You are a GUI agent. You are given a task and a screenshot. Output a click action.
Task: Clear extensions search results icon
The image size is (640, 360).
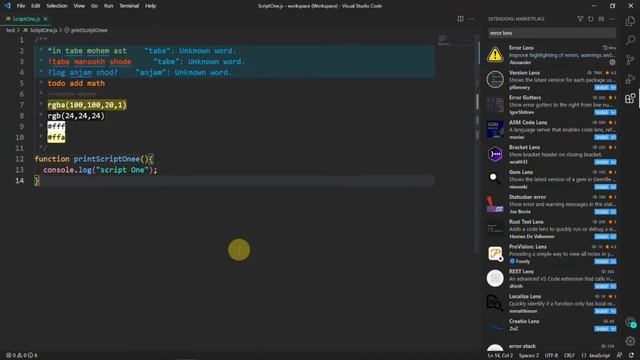click(601, 19)
